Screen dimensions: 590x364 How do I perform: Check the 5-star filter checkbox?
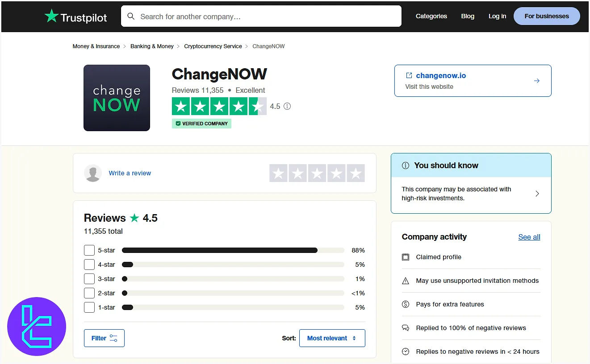(89, 250)
